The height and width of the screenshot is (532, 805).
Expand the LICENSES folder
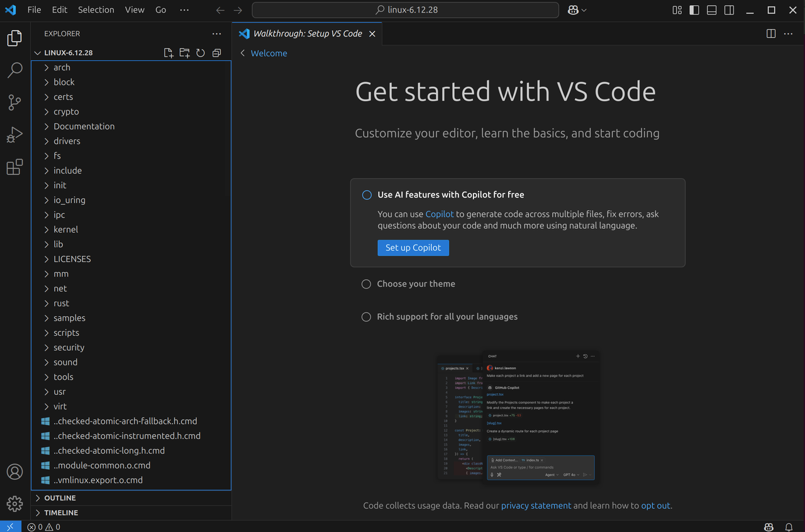coord(131,259)
